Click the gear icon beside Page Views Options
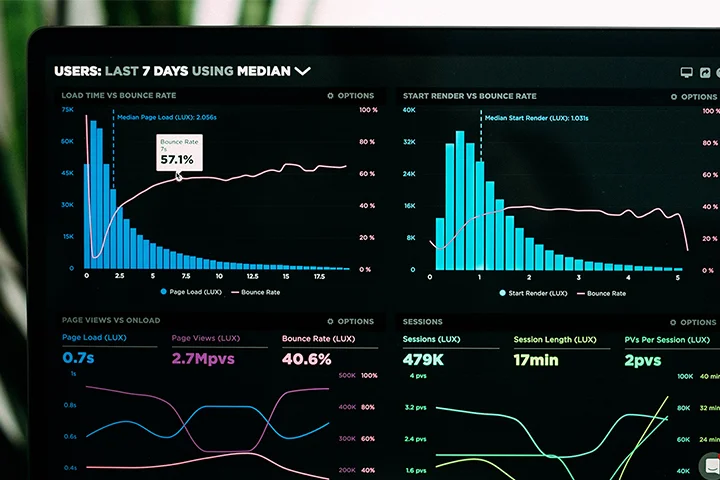This screenshot has height=480, width=720. (330, 322)
